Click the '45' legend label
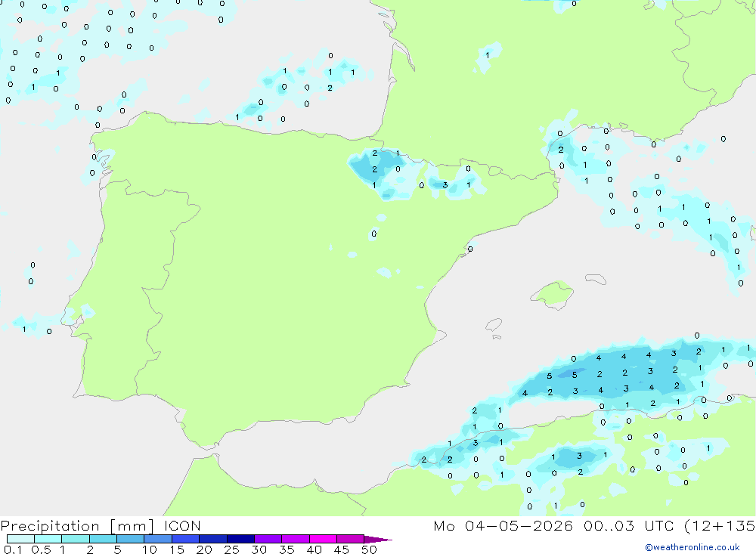The height and width of the screenshot is (554, 756). (342, 549)
